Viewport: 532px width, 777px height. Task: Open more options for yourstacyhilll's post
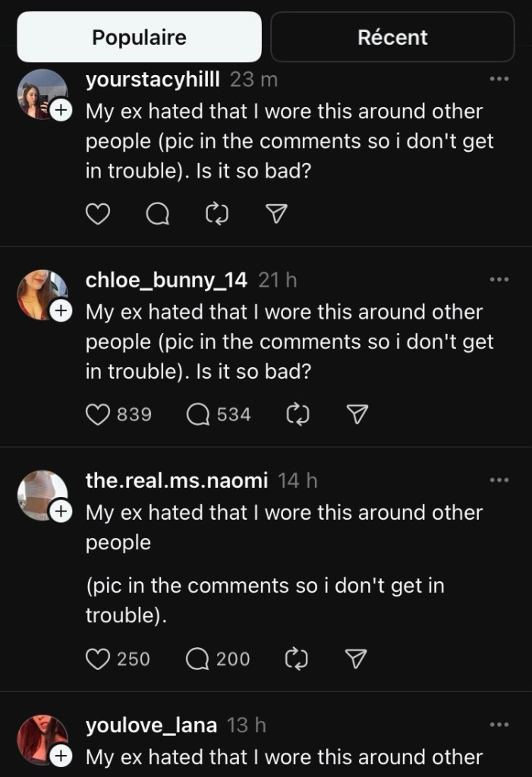point(499,79)
